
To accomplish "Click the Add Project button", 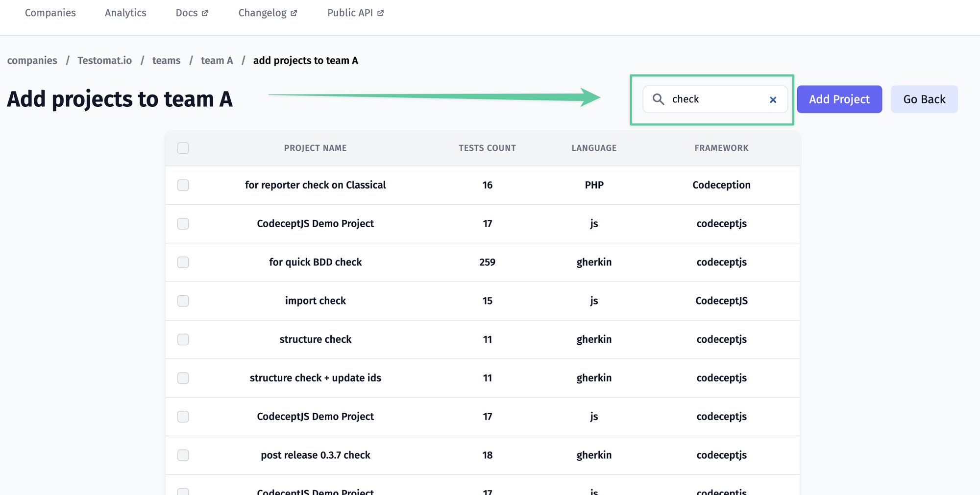I will (839, 99).
